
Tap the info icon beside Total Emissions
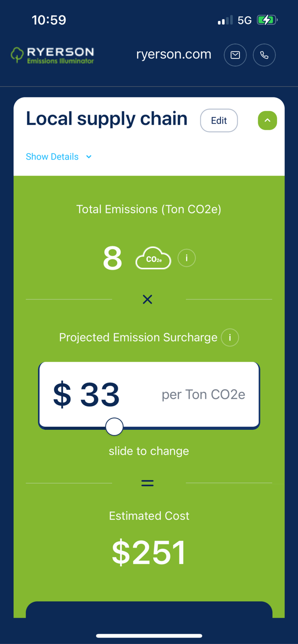coord(186,258)
